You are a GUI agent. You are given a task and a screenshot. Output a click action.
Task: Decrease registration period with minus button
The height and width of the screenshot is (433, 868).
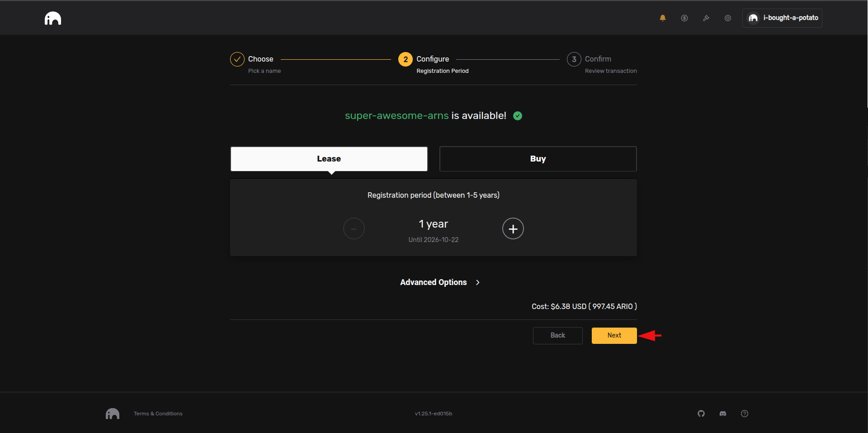(354, 229)
